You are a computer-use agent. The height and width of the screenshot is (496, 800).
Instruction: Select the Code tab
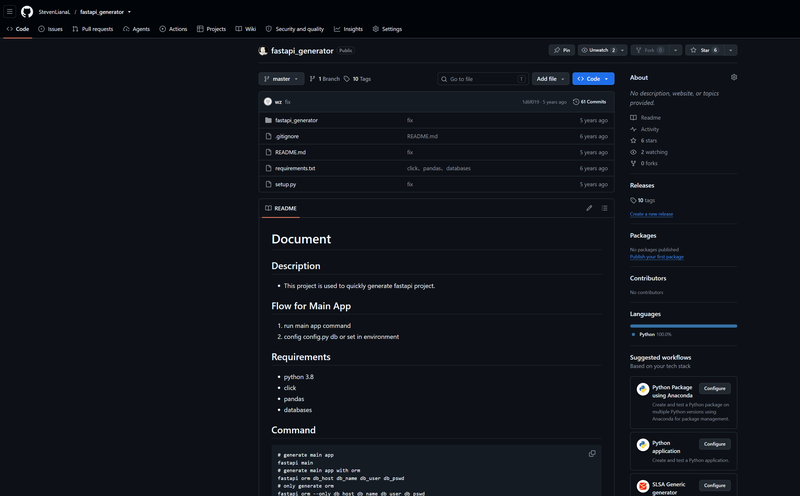18,29
